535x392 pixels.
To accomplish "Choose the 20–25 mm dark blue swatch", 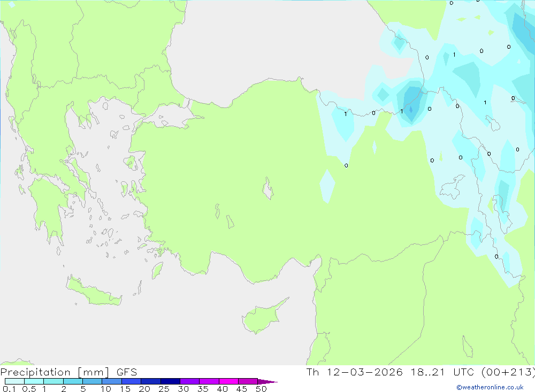I will coord(151,381).
